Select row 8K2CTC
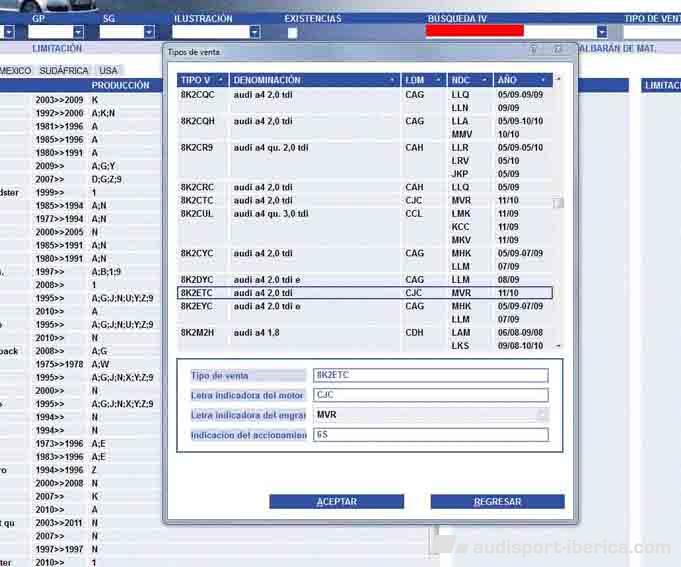This screenshot has width=681, height=567. coord(364,200)
